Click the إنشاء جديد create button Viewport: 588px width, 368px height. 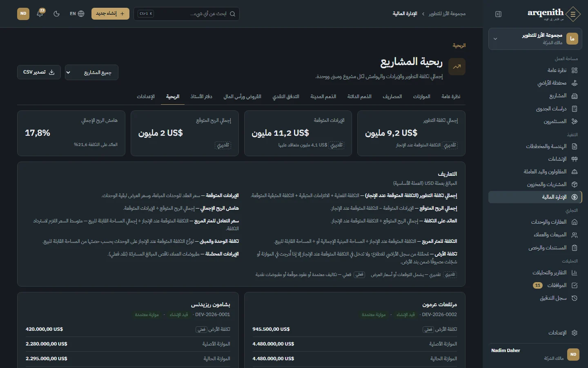click(x=110, y=13)
